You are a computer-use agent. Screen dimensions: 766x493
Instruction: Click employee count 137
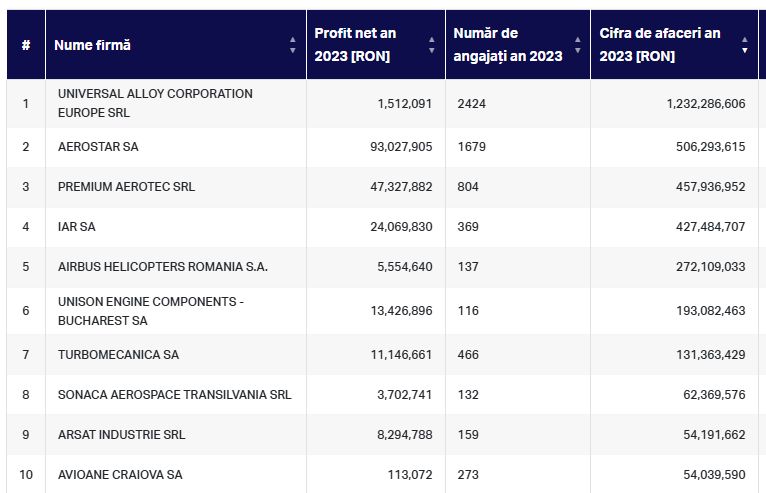tap(468, 267)
